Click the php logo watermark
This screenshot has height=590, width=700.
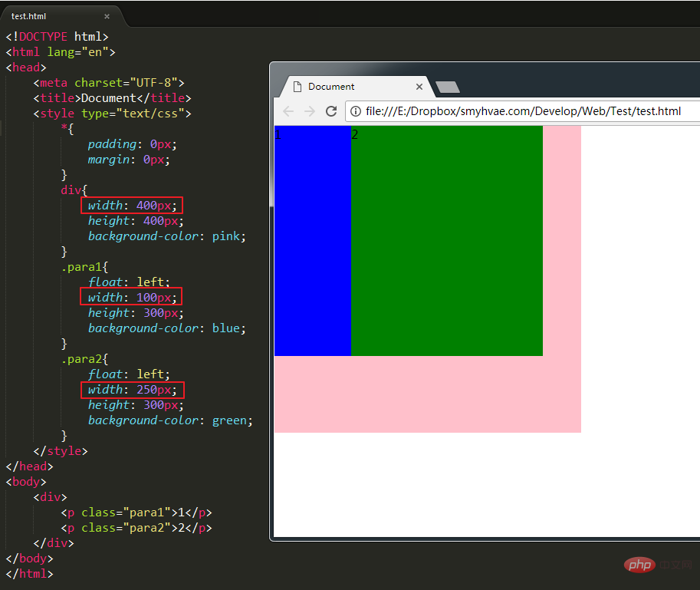click(x=639, y=565)
